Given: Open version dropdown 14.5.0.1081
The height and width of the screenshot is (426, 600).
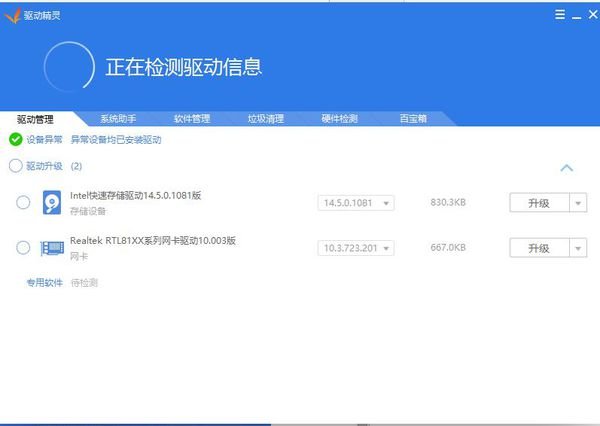Looking at the screenshot, I should [356, 203].
